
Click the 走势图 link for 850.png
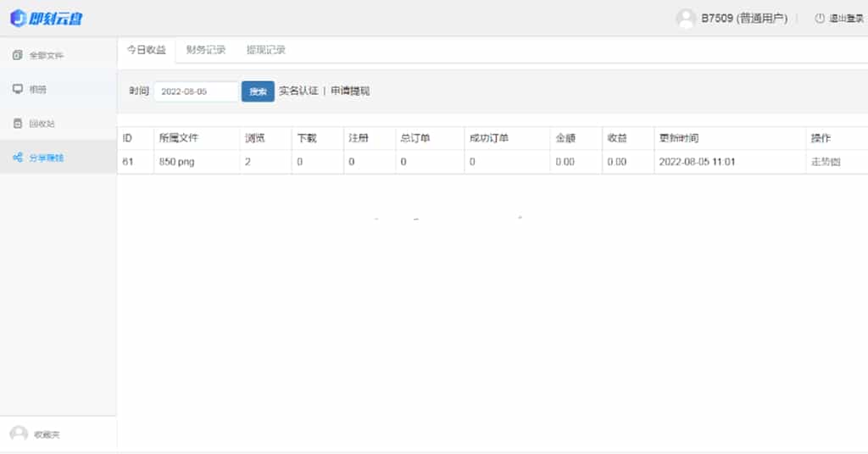click(x=826, y=162)
